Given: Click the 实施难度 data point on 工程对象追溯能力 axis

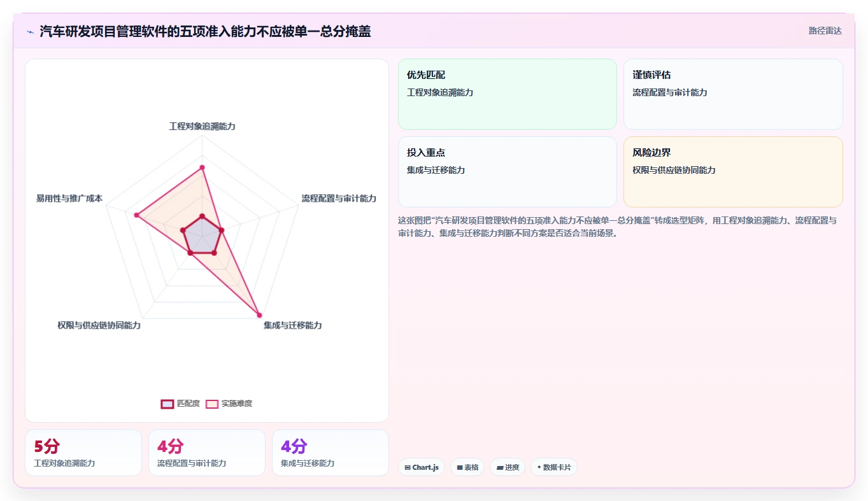Looking at the screenshot, I should 202,167.
